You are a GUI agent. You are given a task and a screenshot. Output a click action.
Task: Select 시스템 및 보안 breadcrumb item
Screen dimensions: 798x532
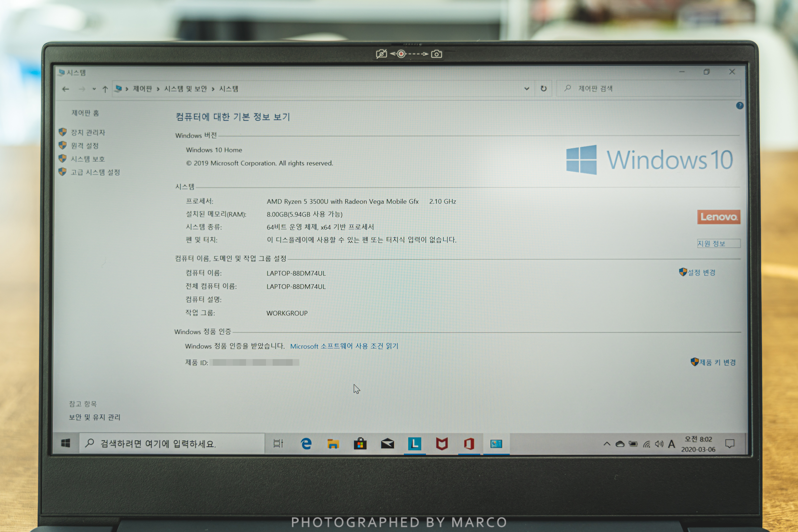point(186,89)
